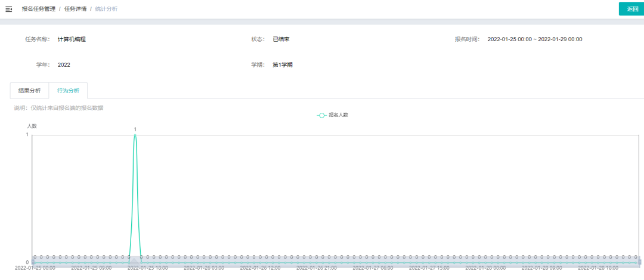This screenshot has width=644, height=280.
Task: Click the left handle of the zoom slider
Action: [x=33, y=262]
